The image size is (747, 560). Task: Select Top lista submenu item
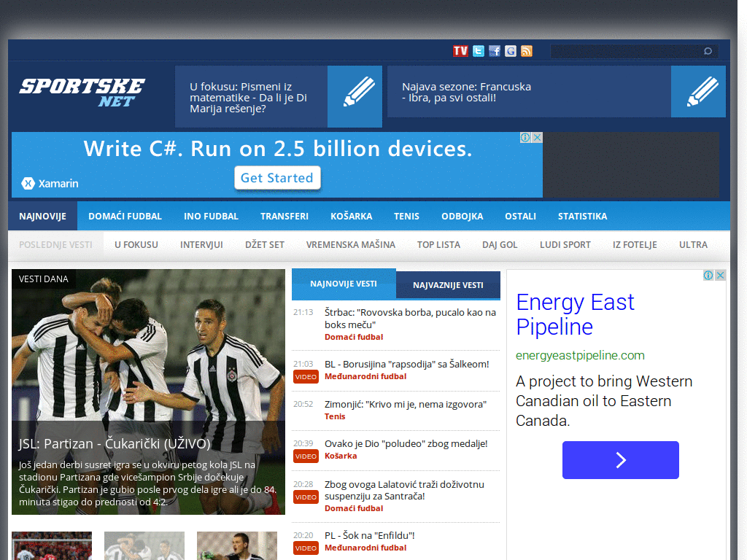[x=438, y=245]
